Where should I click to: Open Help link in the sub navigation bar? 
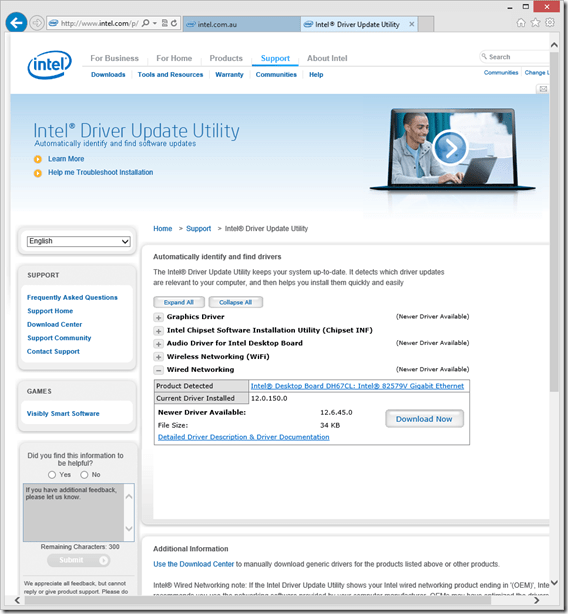(316, 74)
